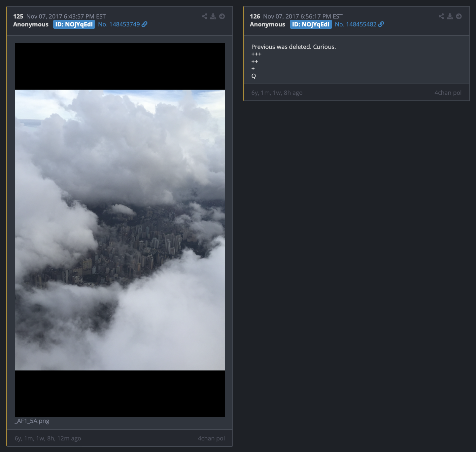Download post 125 via download icon
The height and width of the screenshot is (452, 476).
(213, 16)
